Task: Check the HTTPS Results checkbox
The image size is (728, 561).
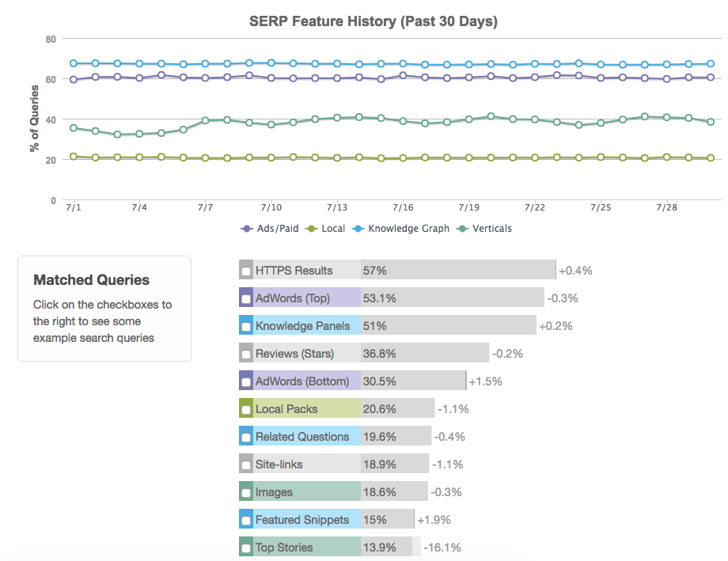Action: [247, 271]
